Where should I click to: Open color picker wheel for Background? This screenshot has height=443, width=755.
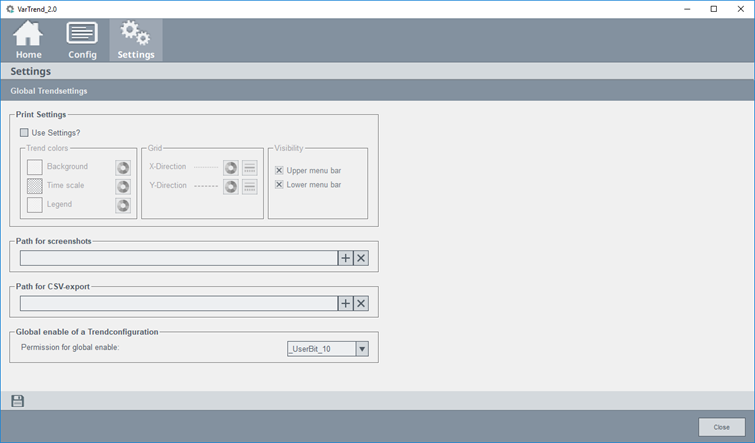point(123,168)
